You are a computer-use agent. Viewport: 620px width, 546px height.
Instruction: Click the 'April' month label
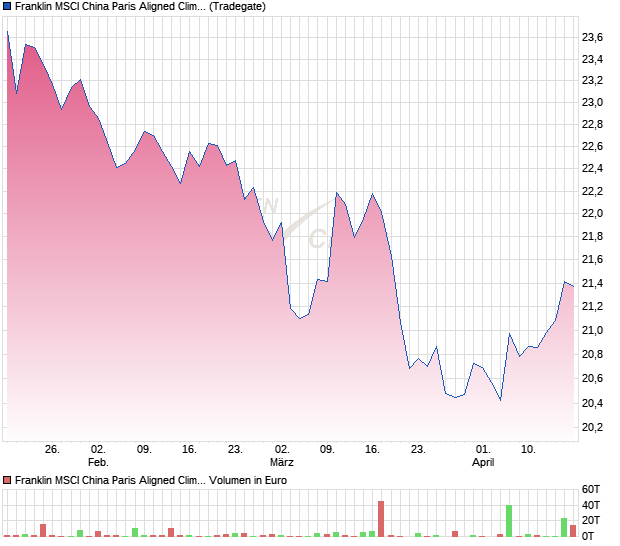483,462
